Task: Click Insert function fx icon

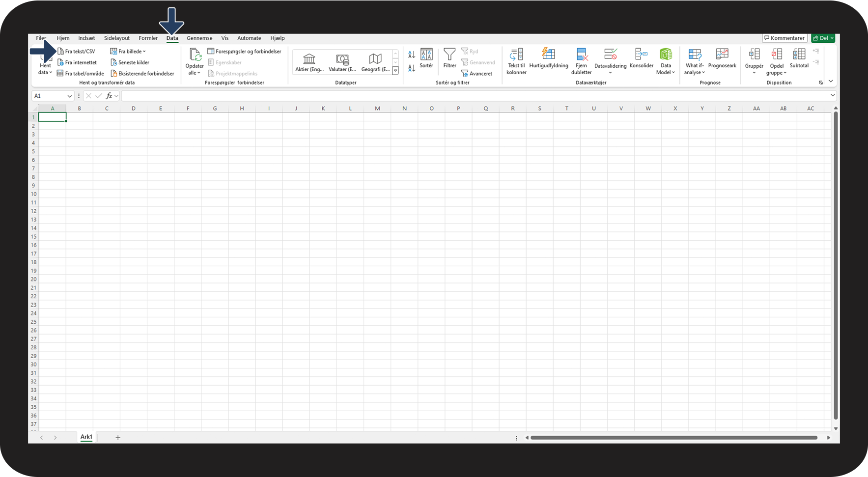Action: pyautogui.click(x=109, y=96)
